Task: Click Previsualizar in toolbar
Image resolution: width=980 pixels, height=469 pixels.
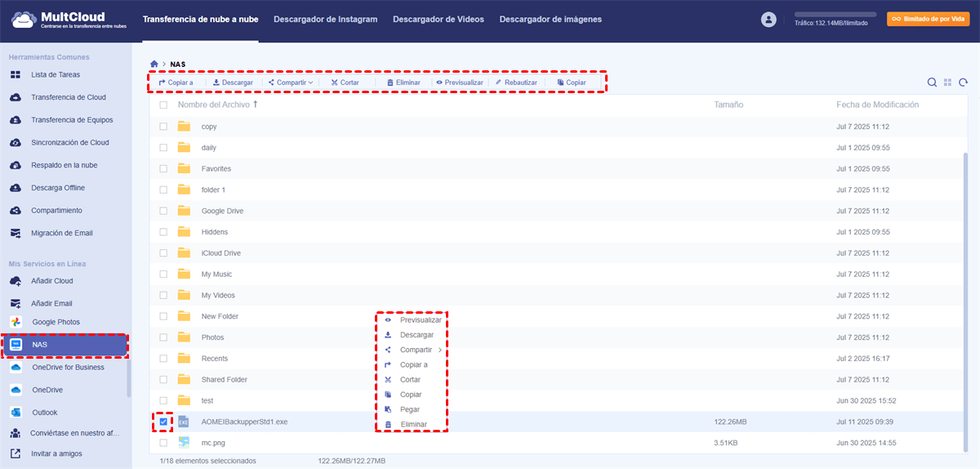Action: click(x=460, y=83)
